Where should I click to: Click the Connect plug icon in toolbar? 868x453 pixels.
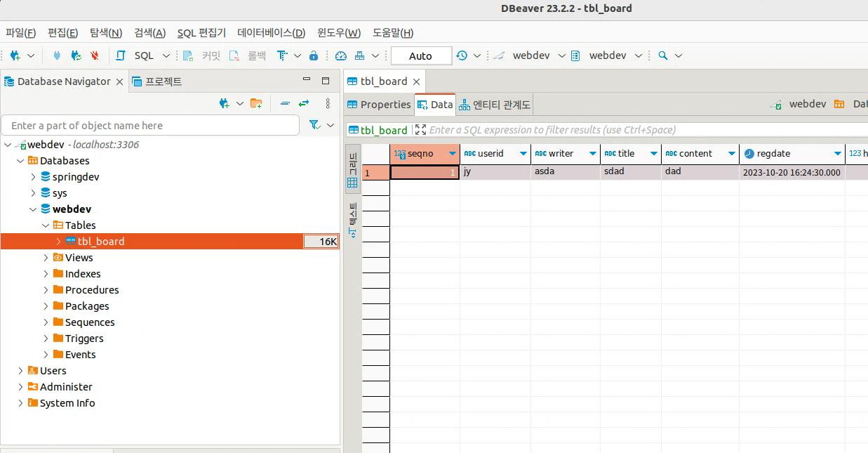[57, 55]
